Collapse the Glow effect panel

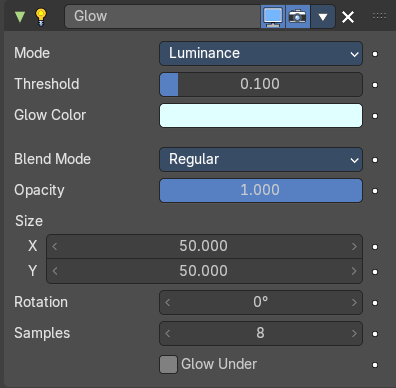click(x=20, y=16)
